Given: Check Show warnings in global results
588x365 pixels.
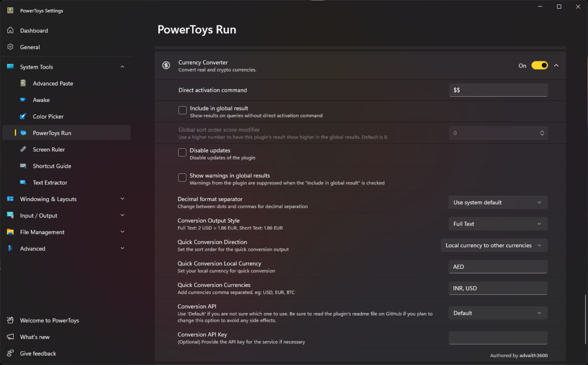Looking at the screenshot, I should point(182,178).
